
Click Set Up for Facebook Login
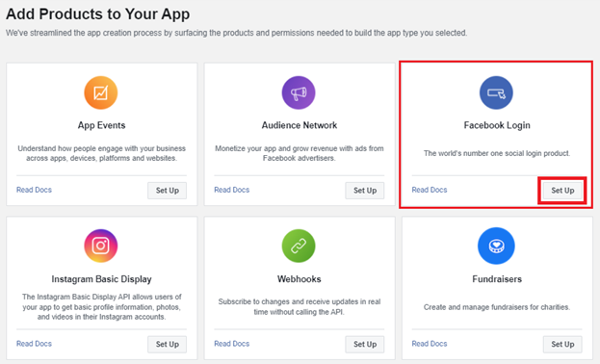pyautogui.click(x=562, y=191)
